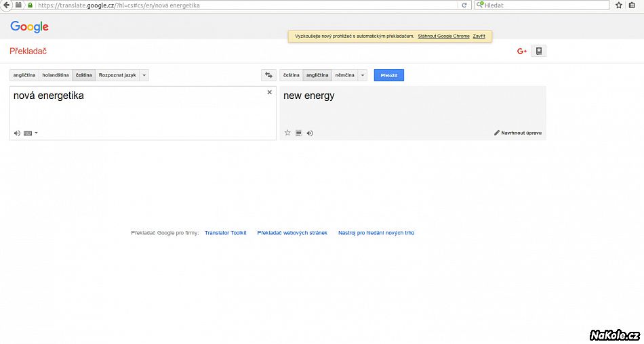Screen dimensions: 644x344
Task: Save the translation with the star icon
Action: [x=287, y=133]
